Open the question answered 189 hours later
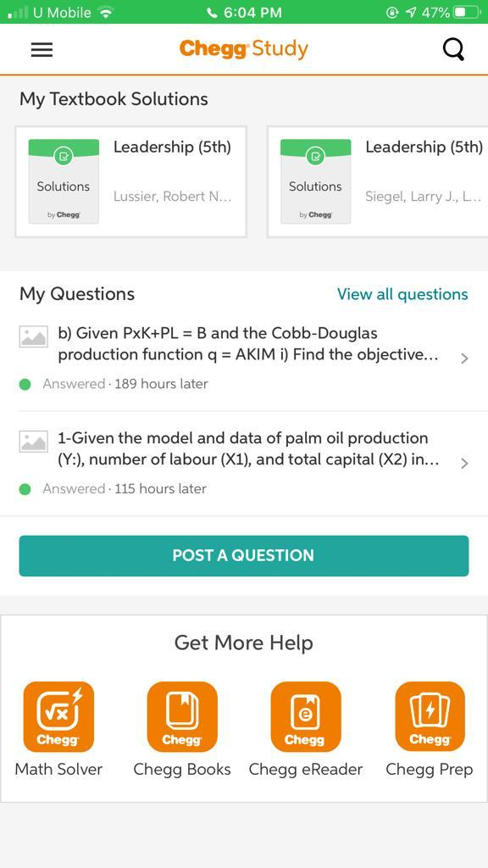 click(244, 359)
